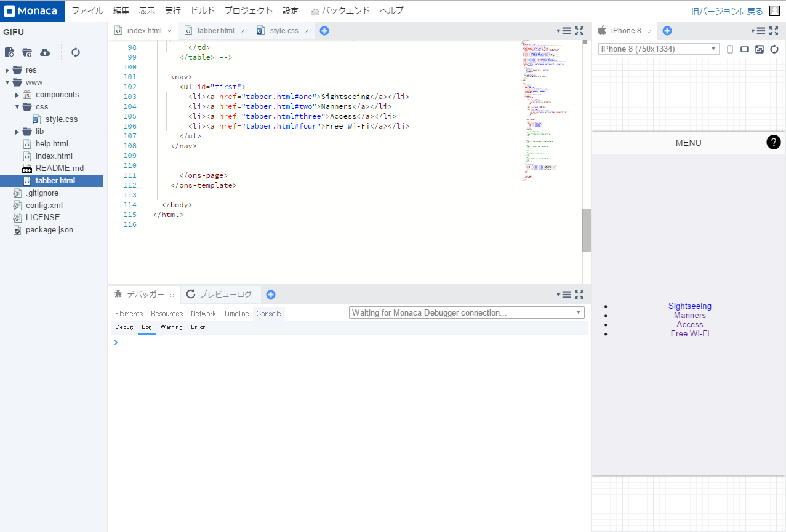Expand the lib folder
The height and width of the screenshot is (532, 786).
pyautogui.click(x=17, y=132)
